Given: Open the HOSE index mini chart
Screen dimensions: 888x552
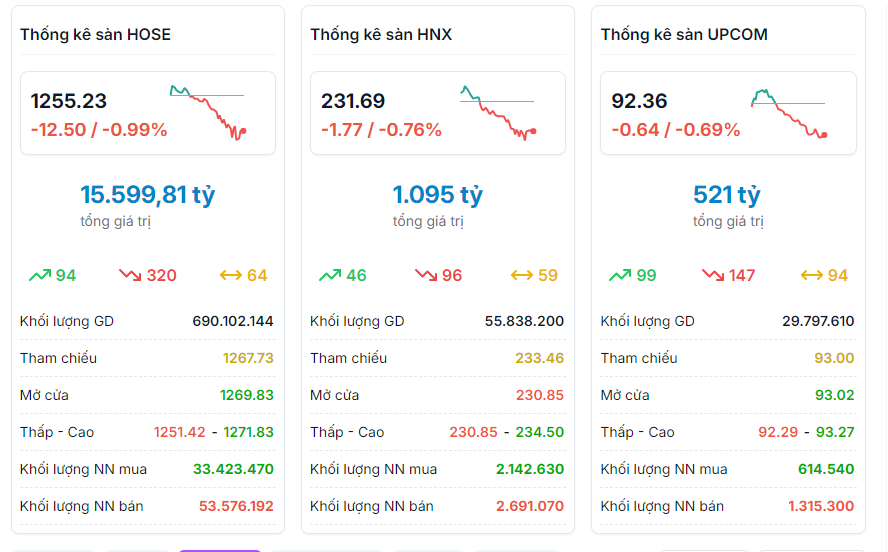Looking at the screenshot, I should pos(208,112).
